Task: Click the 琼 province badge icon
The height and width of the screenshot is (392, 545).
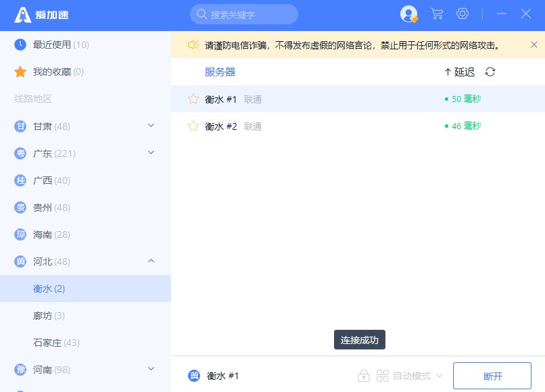Action: pyautogui.click(x=20, y=235)
